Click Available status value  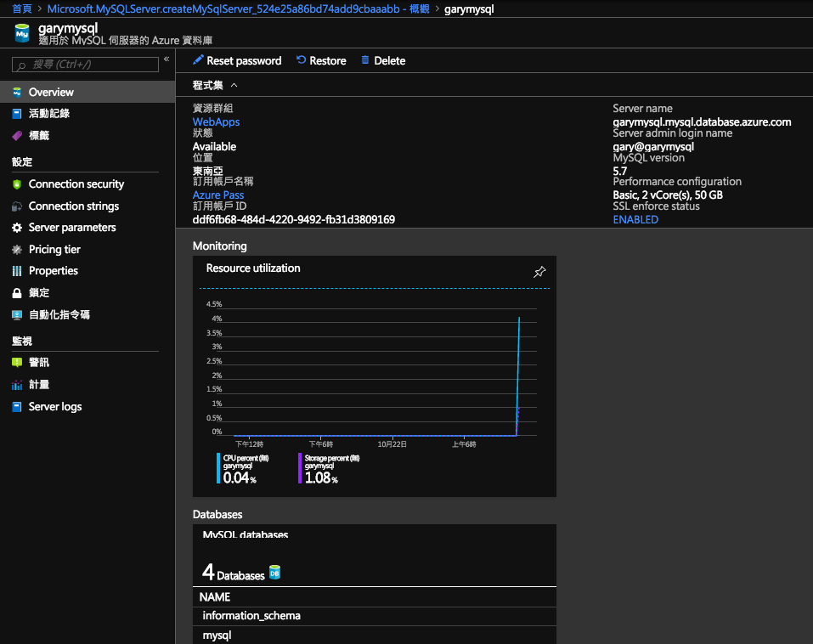(214, 147)
